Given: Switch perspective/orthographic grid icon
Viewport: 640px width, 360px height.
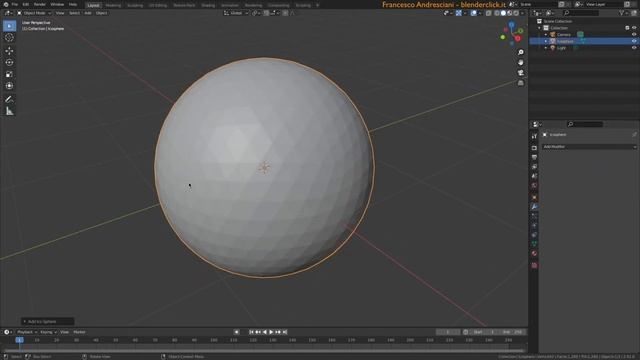Looking at the screenshot, I should pos(521,83).
